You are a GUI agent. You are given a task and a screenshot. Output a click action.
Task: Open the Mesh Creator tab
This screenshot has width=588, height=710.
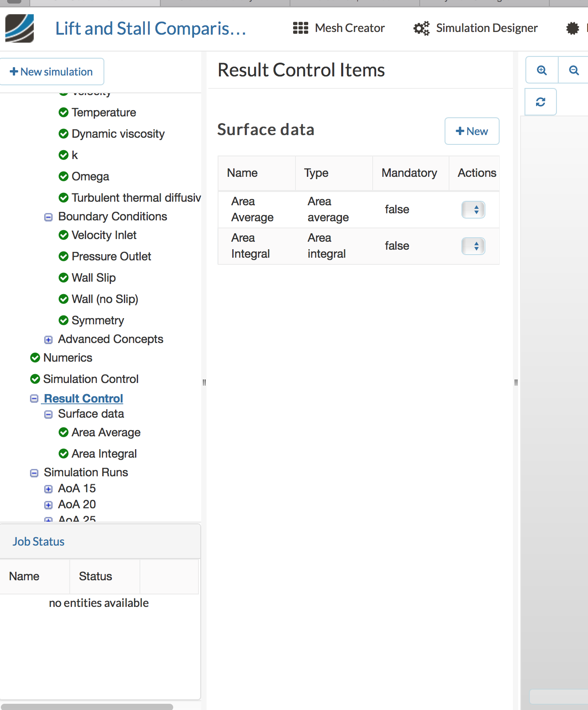click(x=339, y=28)
